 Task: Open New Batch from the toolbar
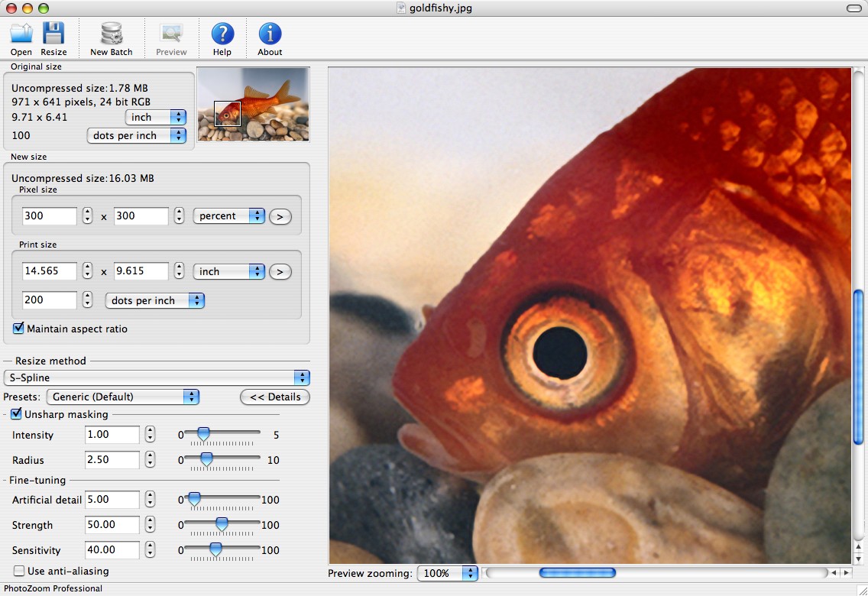click(x=112, y=34)
